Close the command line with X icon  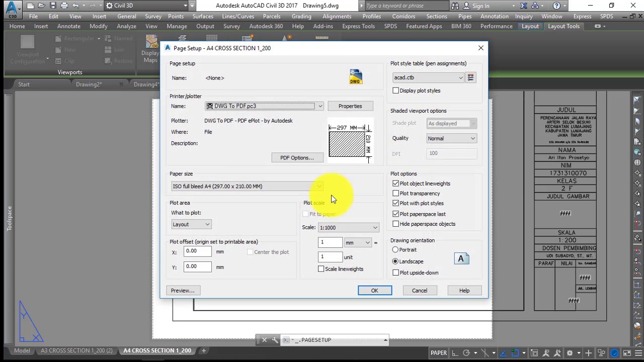(264, 340)
